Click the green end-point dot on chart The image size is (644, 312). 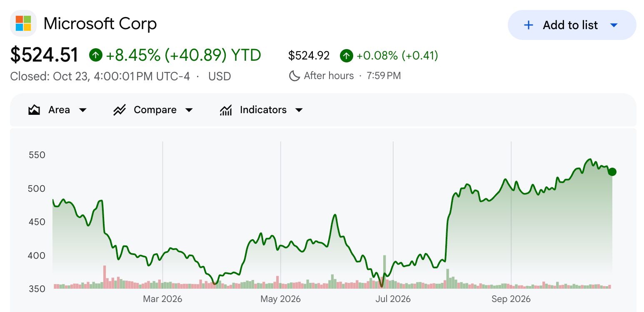point(612,172)
